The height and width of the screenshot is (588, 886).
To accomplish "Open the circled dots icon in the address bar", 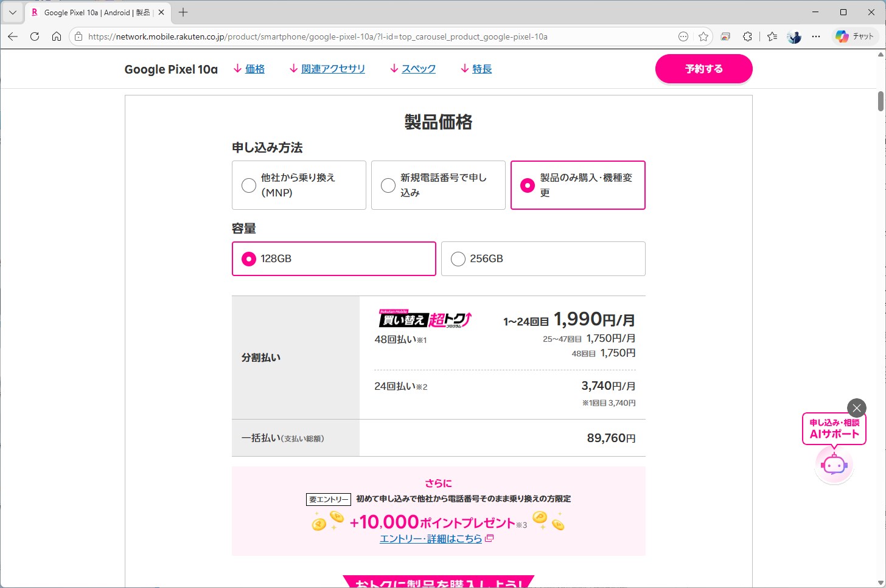I will click(683, 36).
